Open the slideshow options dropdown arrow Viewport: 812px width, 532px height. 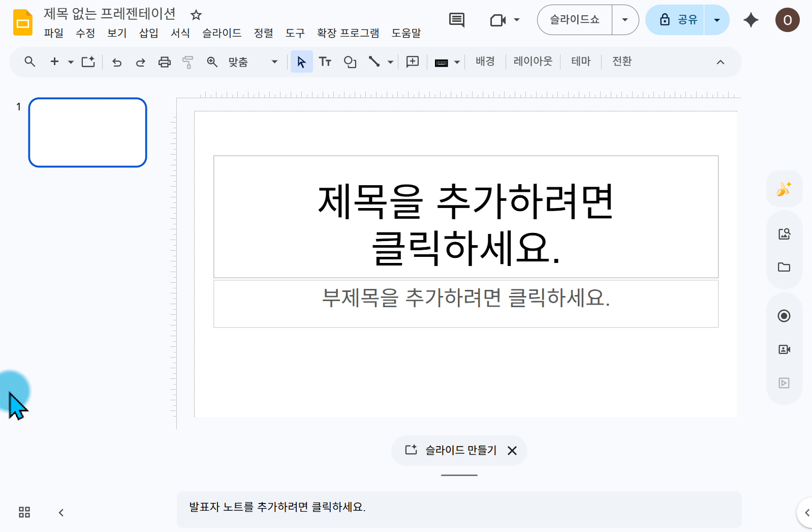click(x=625, y=20)
